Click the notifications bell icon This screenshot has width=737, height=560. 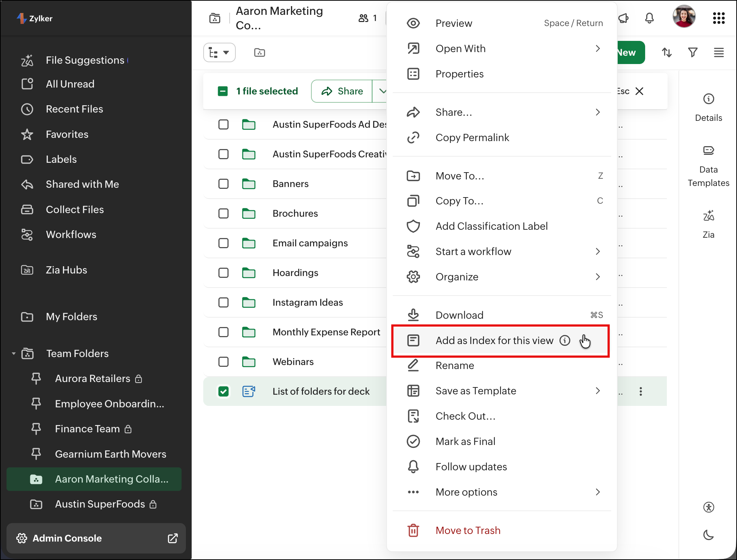649,18
